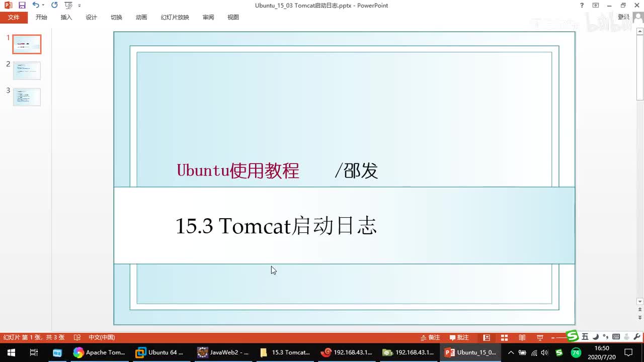Go to next slide button below scrollbar

pos(640,318)
